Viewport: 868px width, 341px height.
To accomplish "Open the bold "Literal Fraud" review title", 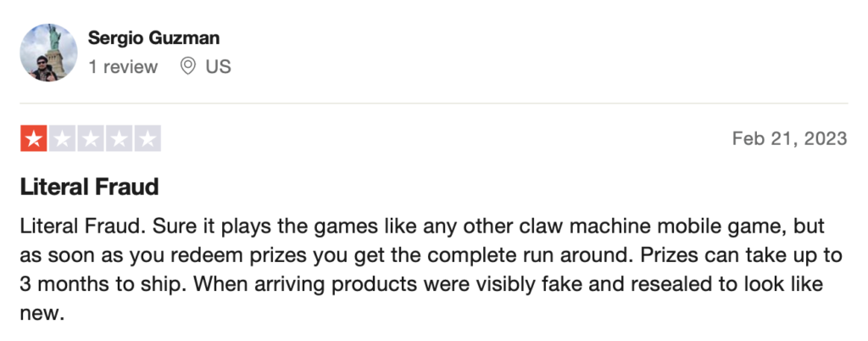I will pyautogui.click(x=89, y=187).
